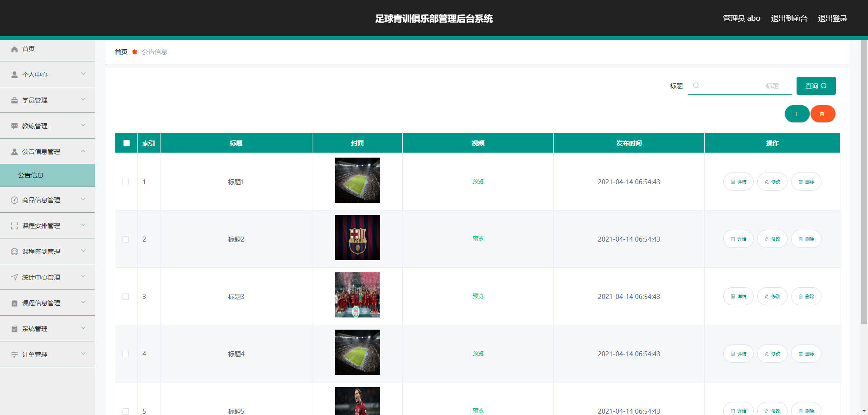Expand the 课程安排管理 menu chevron

click(x=83, y=225)
